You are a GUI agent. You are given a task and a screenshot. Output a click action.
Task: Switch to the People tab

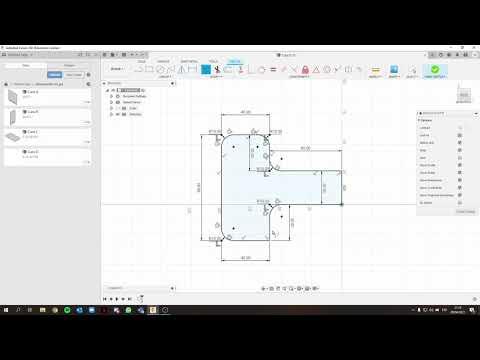(69, 65)
